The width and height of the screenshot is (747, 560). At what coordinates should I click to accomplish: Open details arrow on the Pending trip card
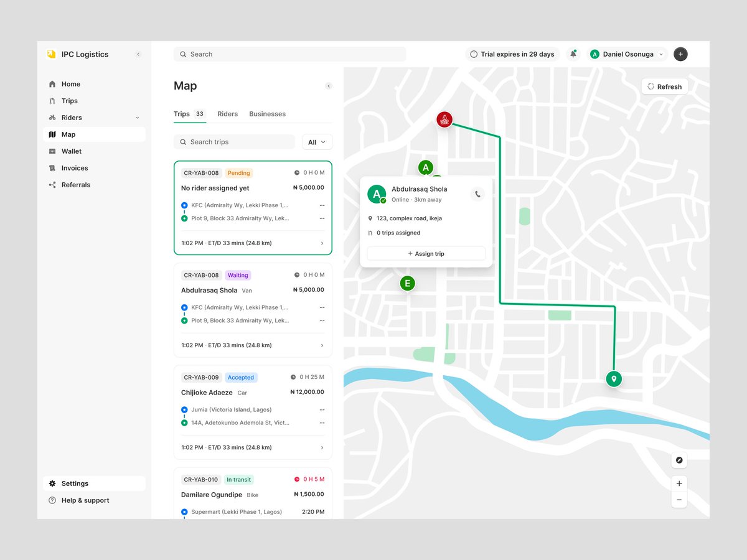322,243
